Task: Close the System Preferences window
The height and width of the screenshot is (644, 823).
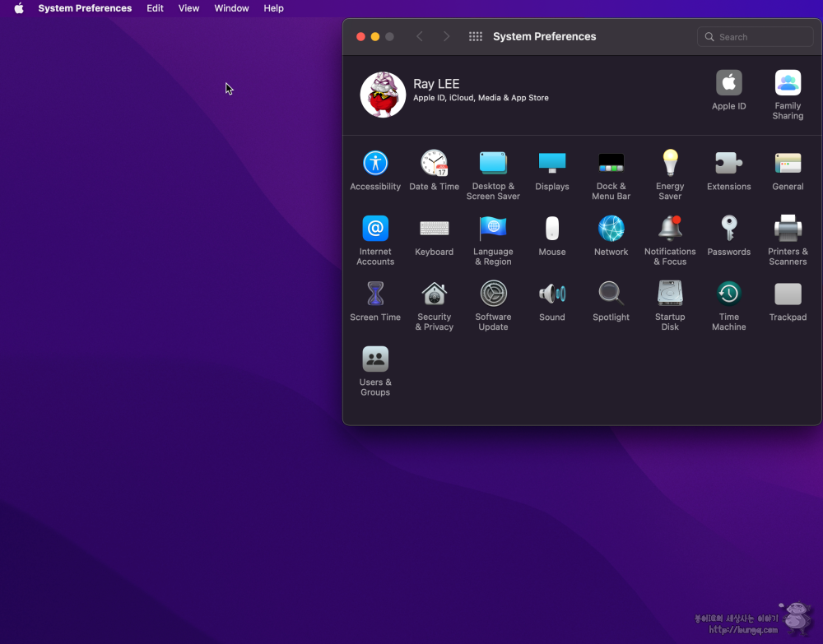Action: (x=360, y=37)
